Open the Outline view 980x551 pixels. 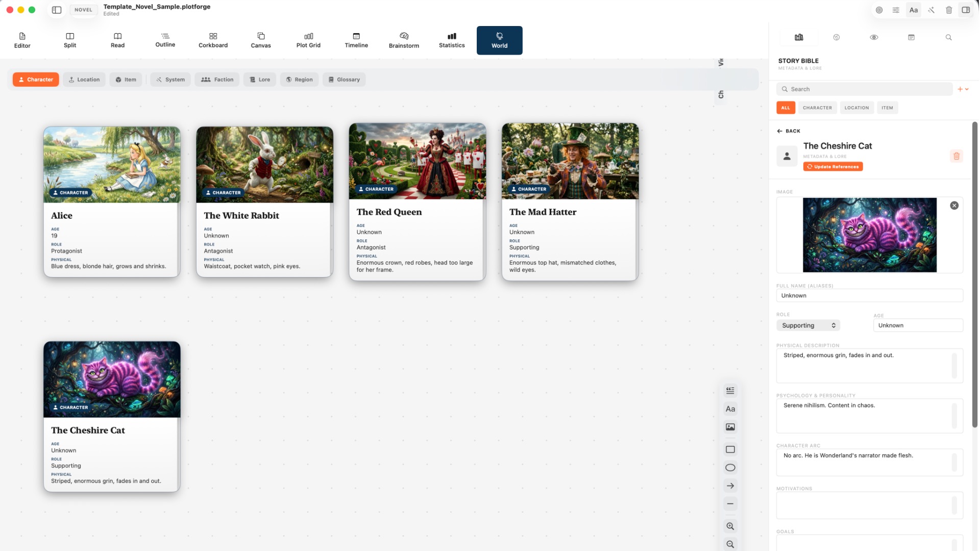coord(165,40)
